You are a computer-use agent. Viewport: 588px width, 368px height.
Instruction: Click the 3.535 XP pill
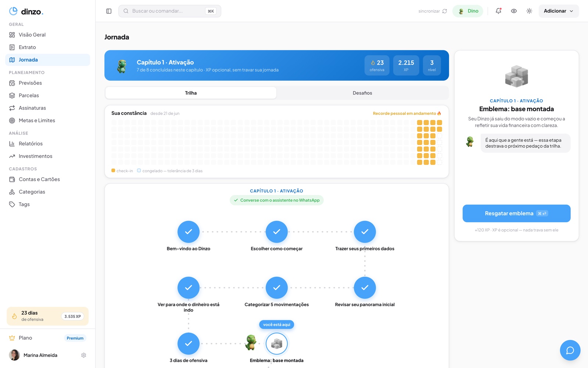(x=73, y=316)
